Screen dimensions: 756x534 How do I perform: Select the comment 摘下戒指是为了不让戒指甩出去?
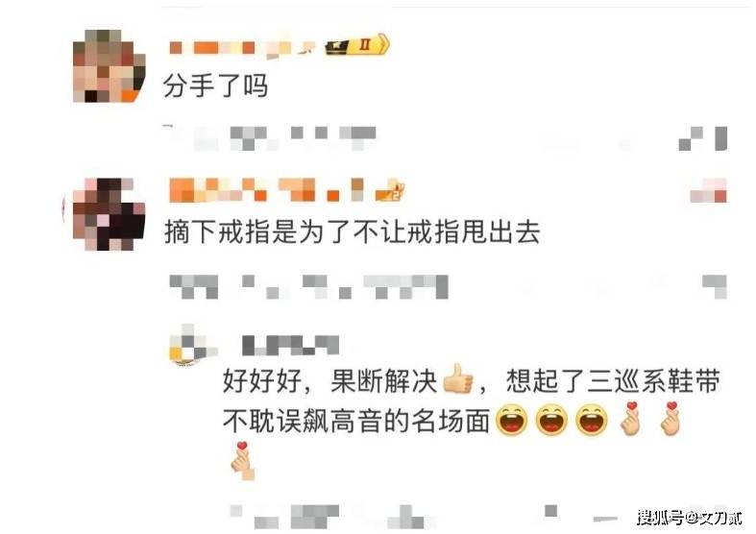(352, 232)
